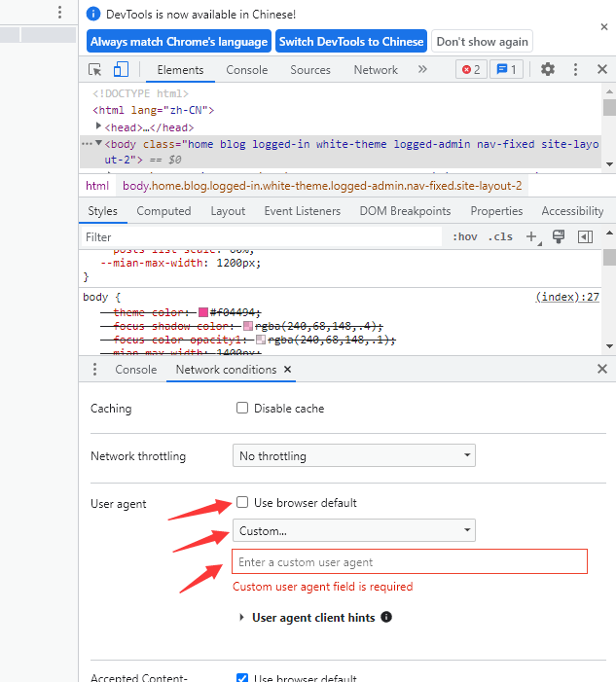Open the Network throttling dropdown
Image resolution: width=616 pixels, height=682 pixels.
click(x=354, y=455)
